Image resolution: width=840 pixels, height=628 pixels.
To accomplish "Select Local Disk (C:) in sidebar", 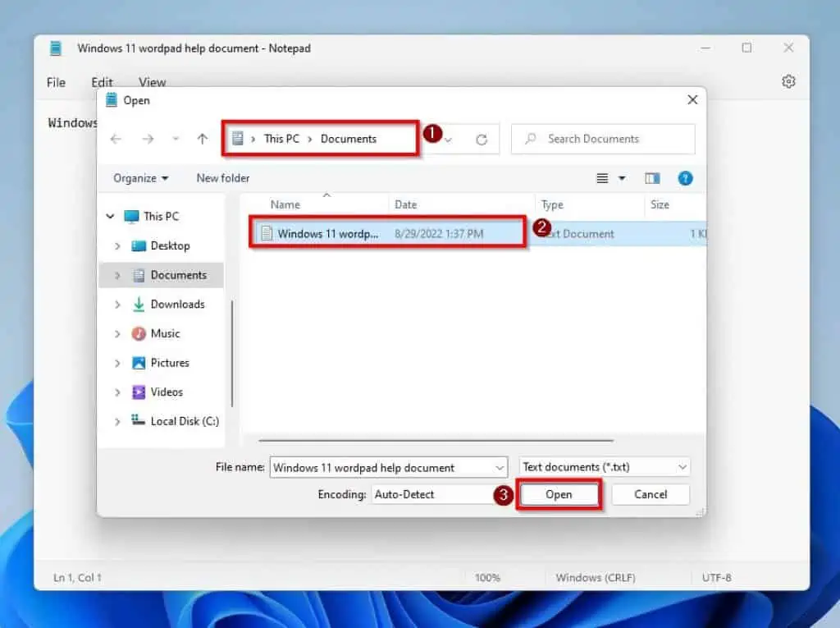I will click(185, 421).
